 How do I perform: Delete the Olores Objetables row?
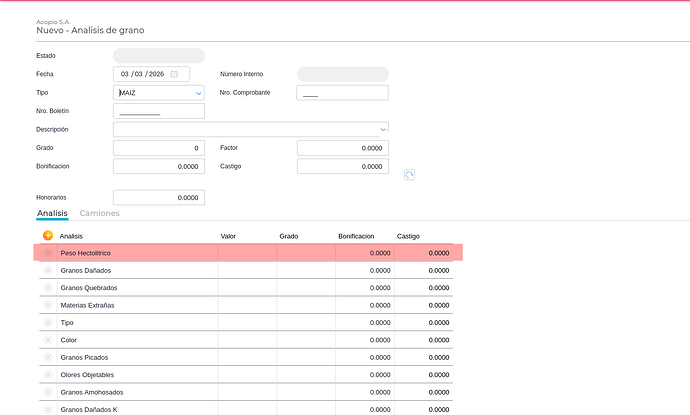(x=47, y=374)
